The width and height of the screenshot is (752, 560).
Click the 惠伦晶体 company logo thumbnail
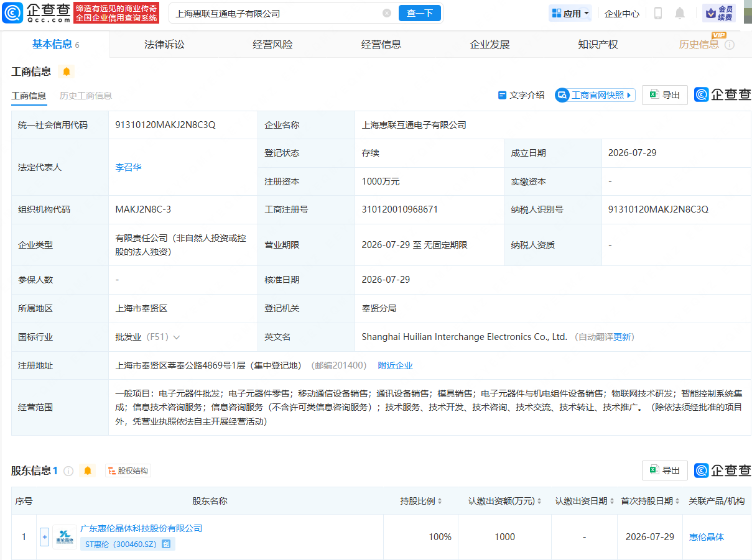[65, 537]
